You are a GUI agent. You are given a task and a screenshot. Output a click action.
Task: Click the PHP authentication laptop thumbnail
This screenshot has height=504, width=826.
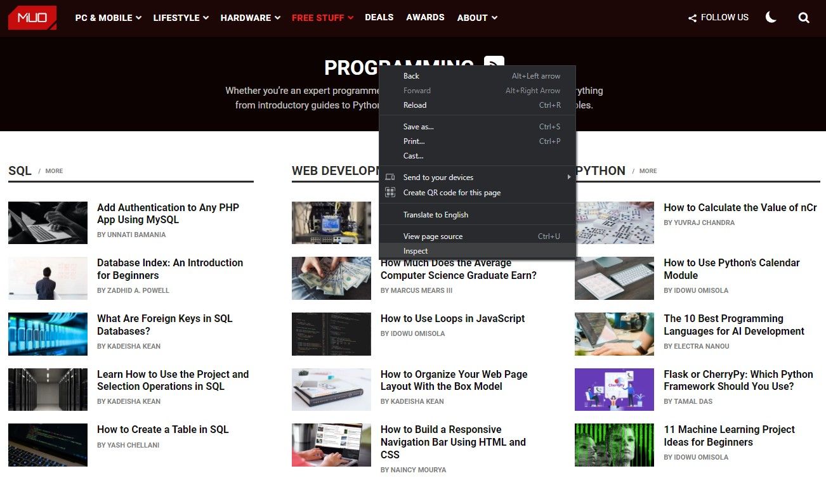pos(48,223)
